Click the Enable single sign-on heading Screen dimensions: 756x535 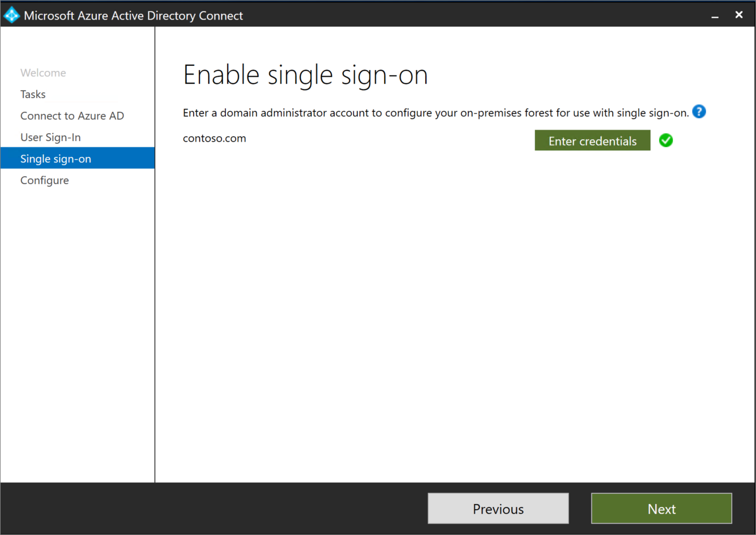pyautogui.click(x=305, y=76)
